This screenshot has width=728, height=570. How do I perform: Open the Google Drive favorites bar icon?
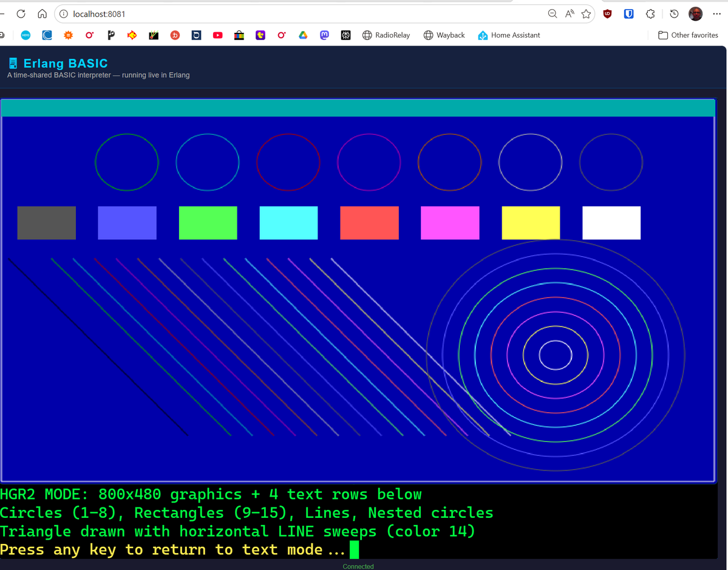302,35
